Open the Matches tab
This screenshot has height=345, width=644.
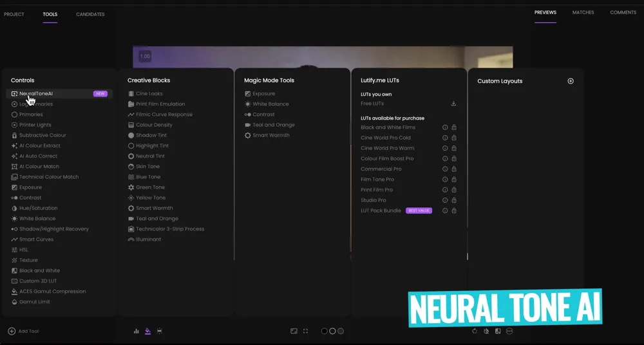coord(583,12)
